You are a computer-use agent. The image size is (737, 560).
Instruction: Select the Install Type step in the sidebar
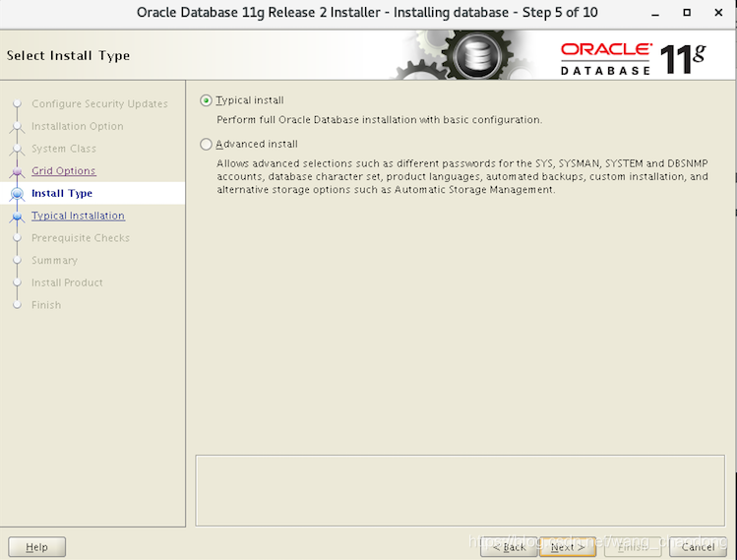coord(62,193)
